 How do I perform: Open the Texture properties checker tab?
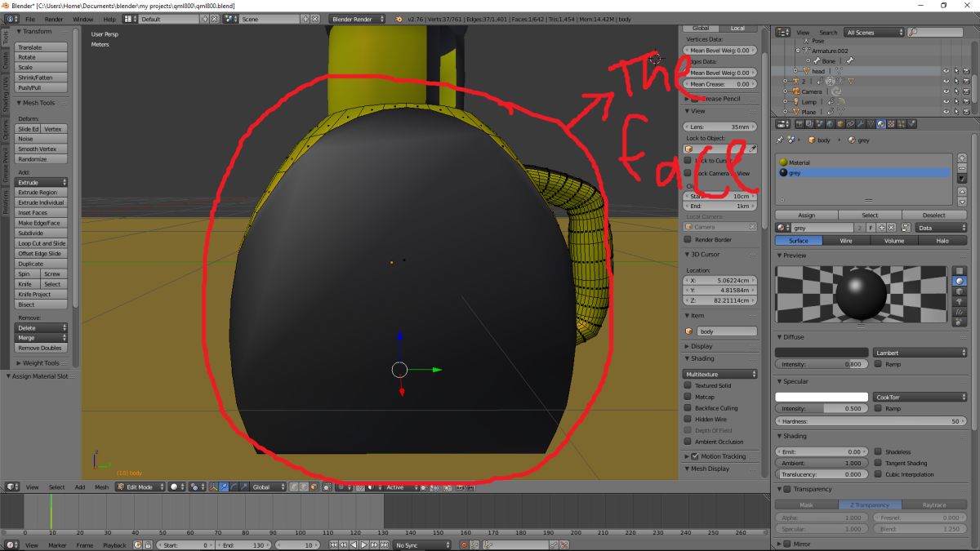tap(891, 124)
